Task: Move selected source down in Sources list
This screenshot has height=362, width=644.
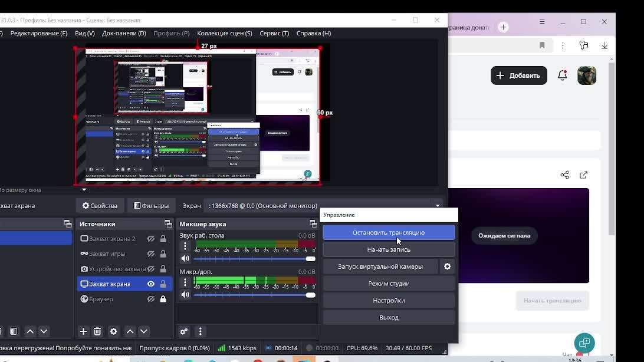Action: (x=144, y=331)
